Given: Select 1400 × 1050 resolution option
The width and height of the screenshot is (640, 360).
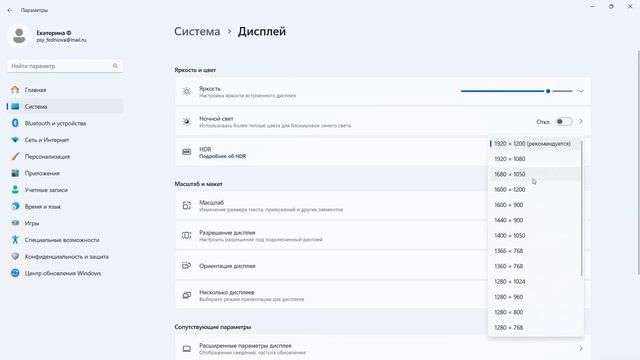Looking at the screenshot, I should (x=534, y=236).
